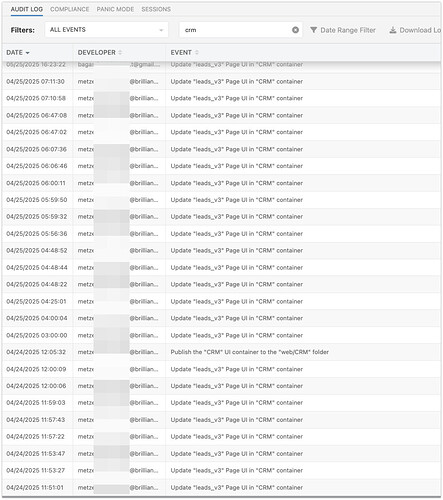Select the 04/25/2025 04:48:44 date cell

click(37, 267)
